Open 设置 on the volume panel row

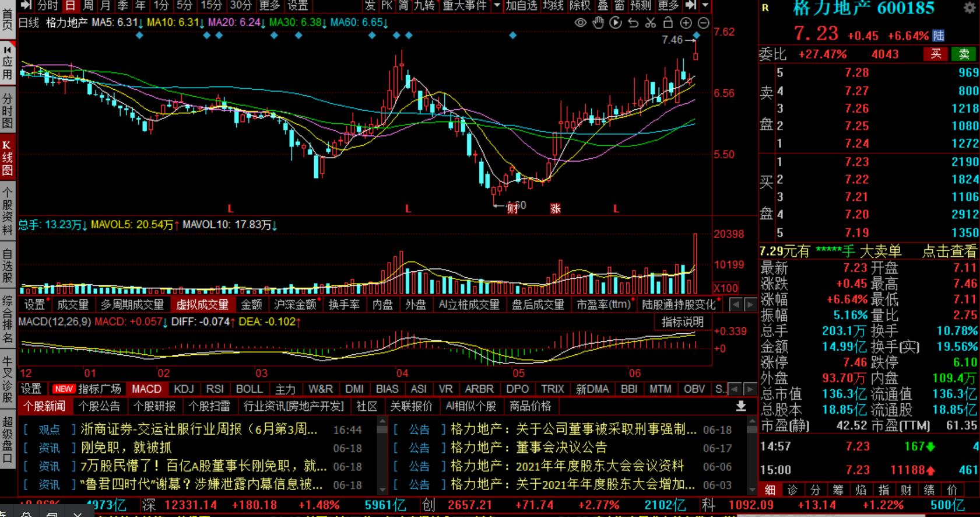click(34, 305)
